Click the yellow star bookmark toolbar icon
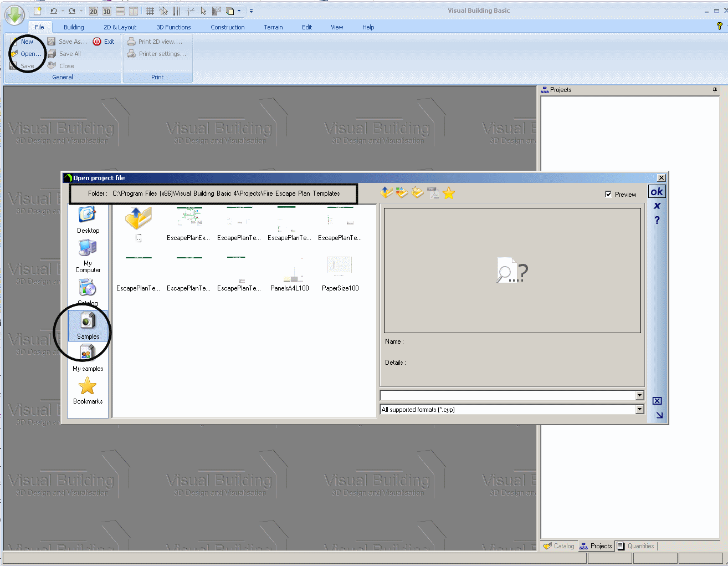This screenshot has width=728, height=566. tap(449, 193)
